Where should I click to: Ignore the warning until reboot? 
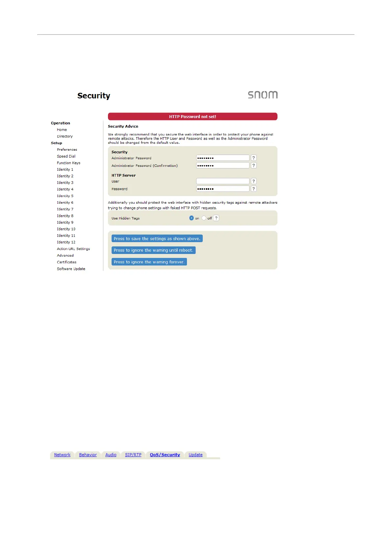[x=153, y=250]
